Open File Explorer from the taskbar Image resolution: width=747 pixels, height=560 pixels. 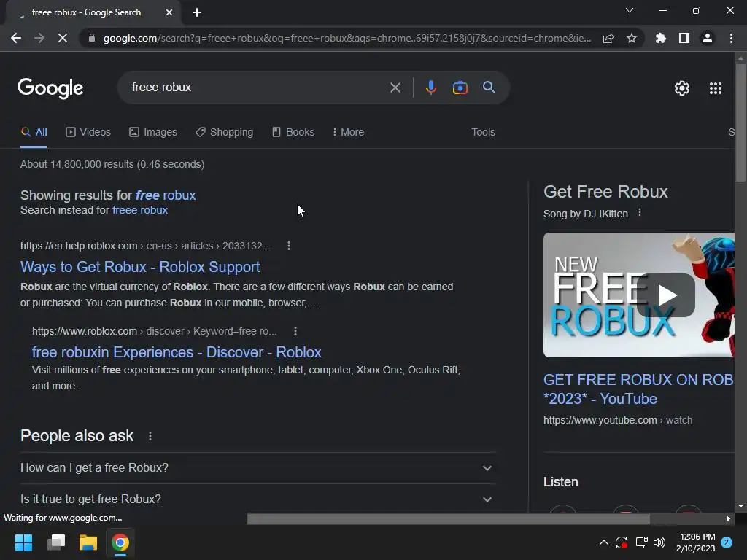pyautogui.click(x=88, y=542)
